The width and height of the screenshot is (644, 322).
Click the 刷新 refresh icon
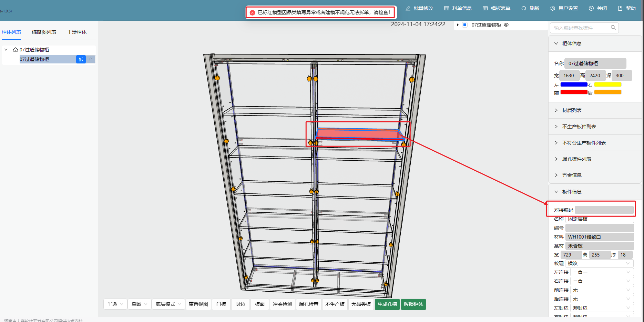pyautogui.click(x=524, y=8)
